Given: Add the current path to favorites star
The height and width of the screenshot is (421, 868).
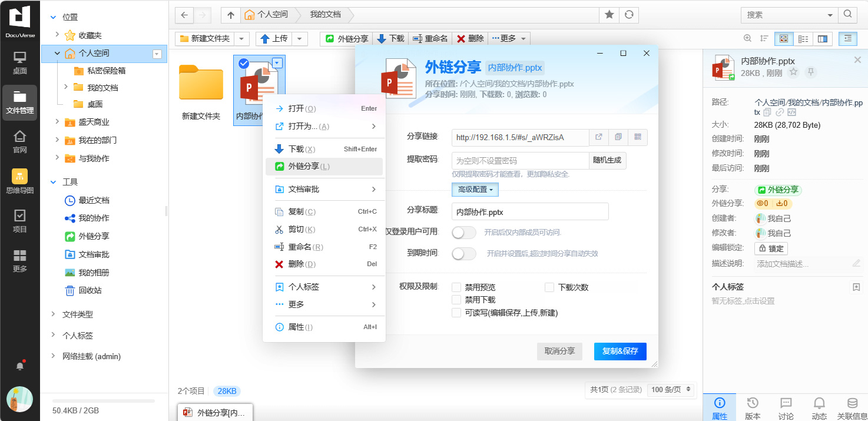Looking at the screenshot, I should [x=609, y=15].
